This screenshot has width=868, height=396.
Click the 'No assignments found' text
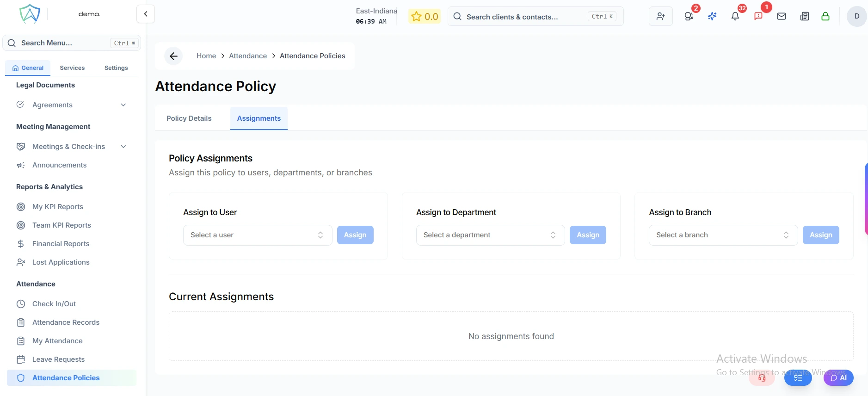(511, 336)
